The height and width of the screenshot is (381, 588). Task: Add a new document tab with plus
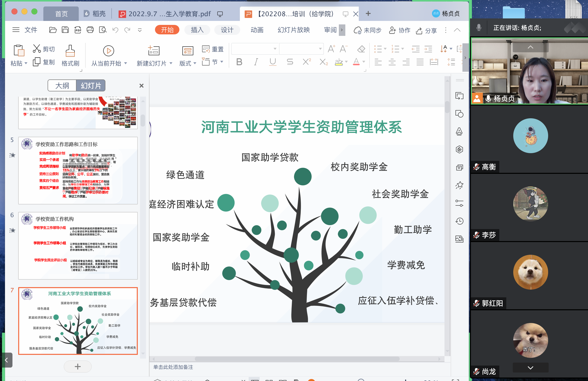[368, 14]
